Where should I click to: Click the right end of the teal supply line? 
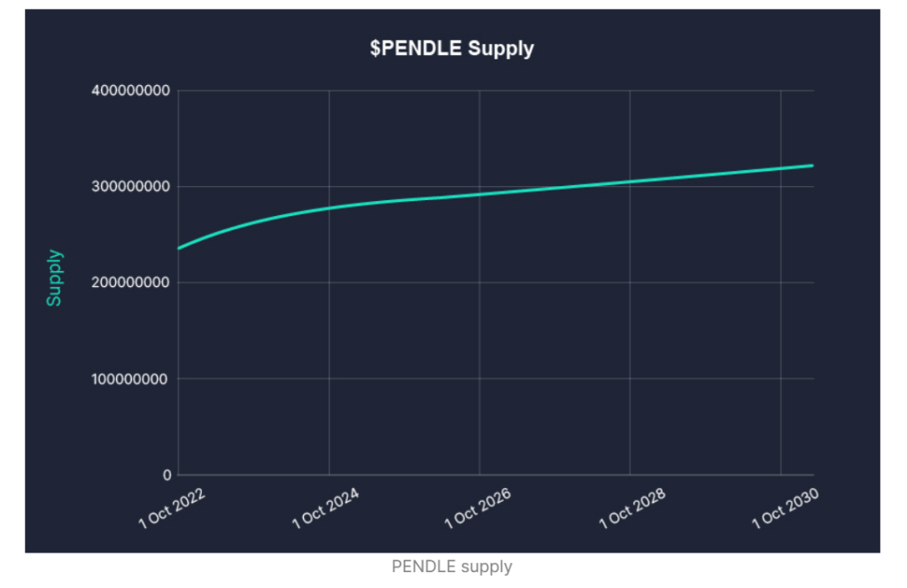point(812,166)
